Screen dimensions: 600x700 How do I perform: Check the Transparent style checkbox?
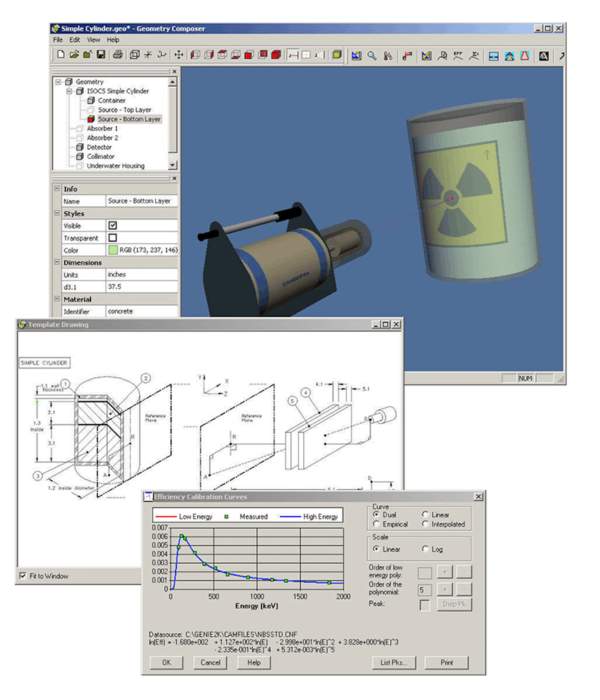pos(113,237)
